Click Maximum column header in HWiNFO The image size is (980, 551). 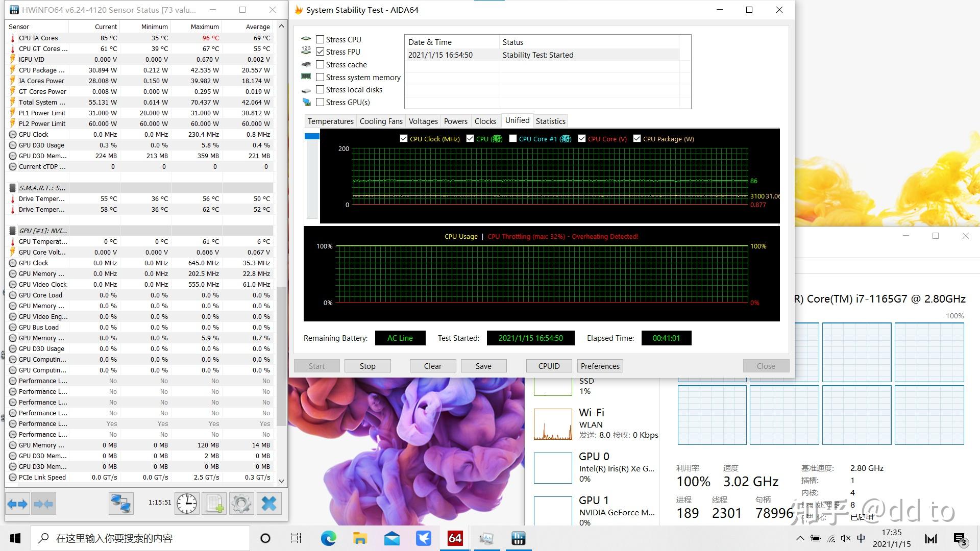click(x=197, y=27)
